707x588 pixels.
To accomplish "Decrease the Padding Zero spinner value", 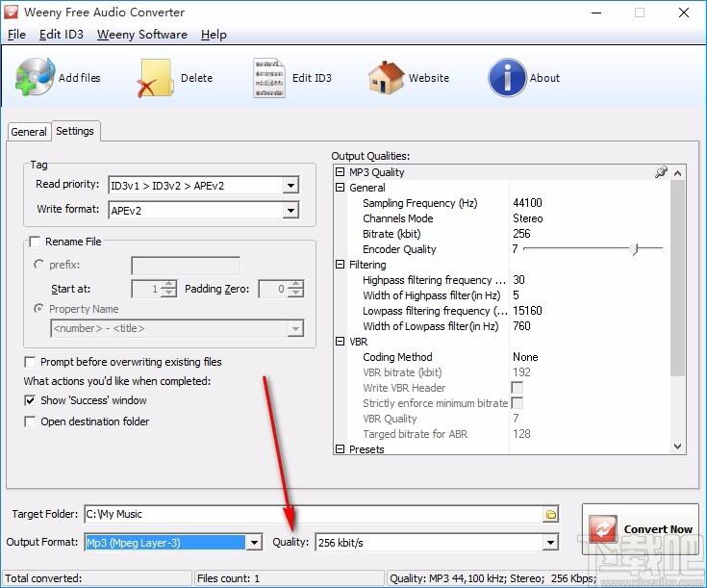I will [x=296, y=294].
